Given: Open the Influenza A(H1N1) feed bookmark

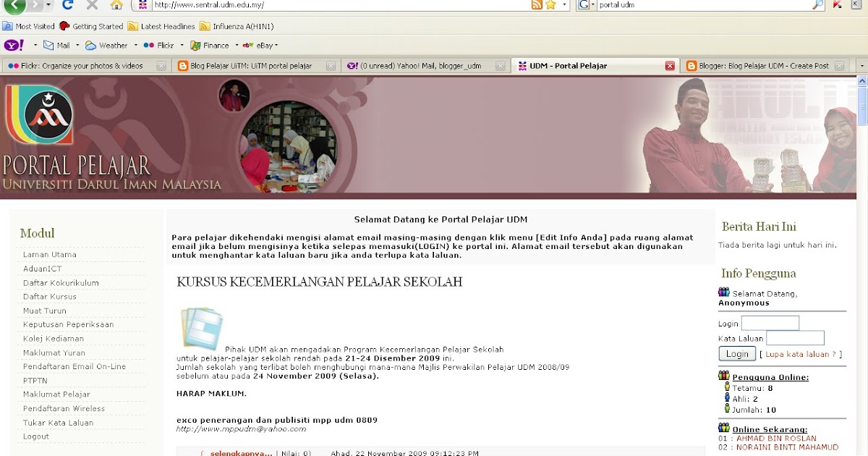Looking at the screenshot, I should pyautogui.click(x=237, y=26).
